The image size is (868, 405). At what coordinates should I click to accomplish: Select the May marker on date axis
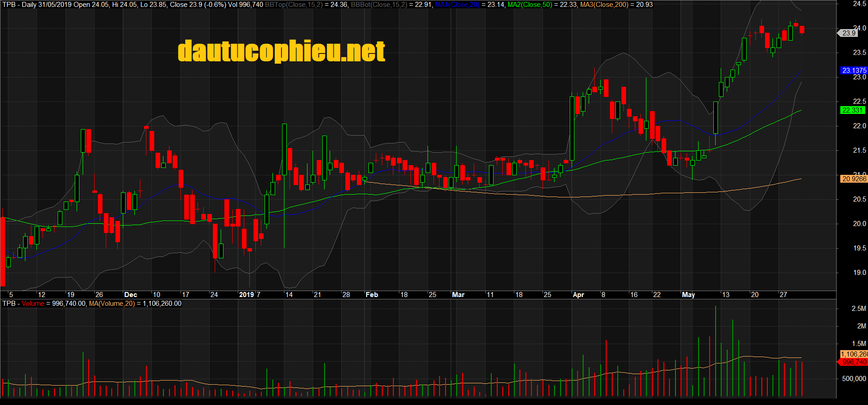tap(688, 295)
